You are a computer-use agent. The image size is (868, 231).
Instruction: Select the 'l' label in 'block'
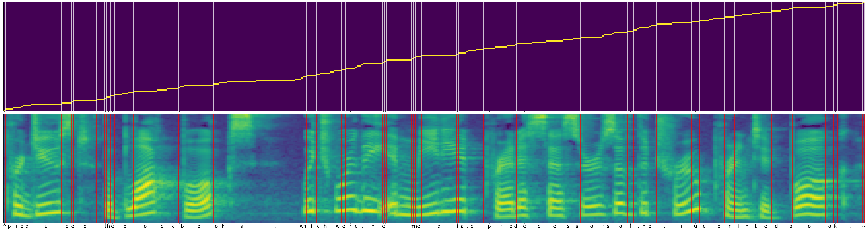point(131,226)
